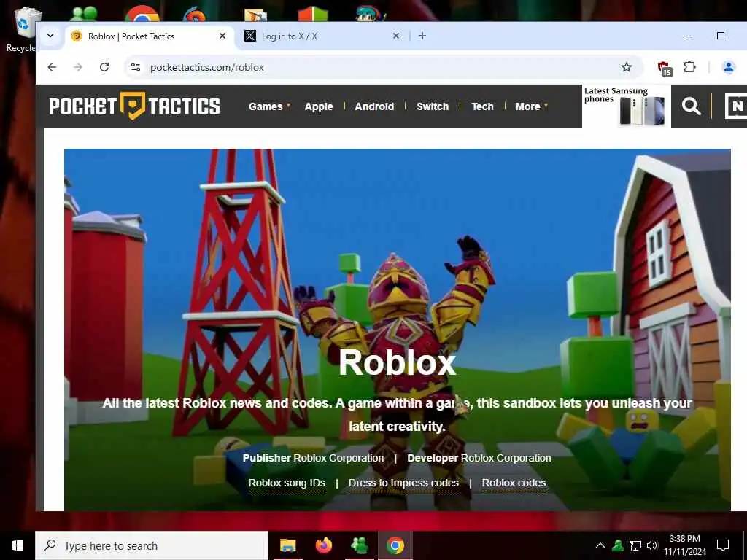Open the ad blocker extension showing 15
Viewport: 747px width, 560px height.
pos(664,68)
